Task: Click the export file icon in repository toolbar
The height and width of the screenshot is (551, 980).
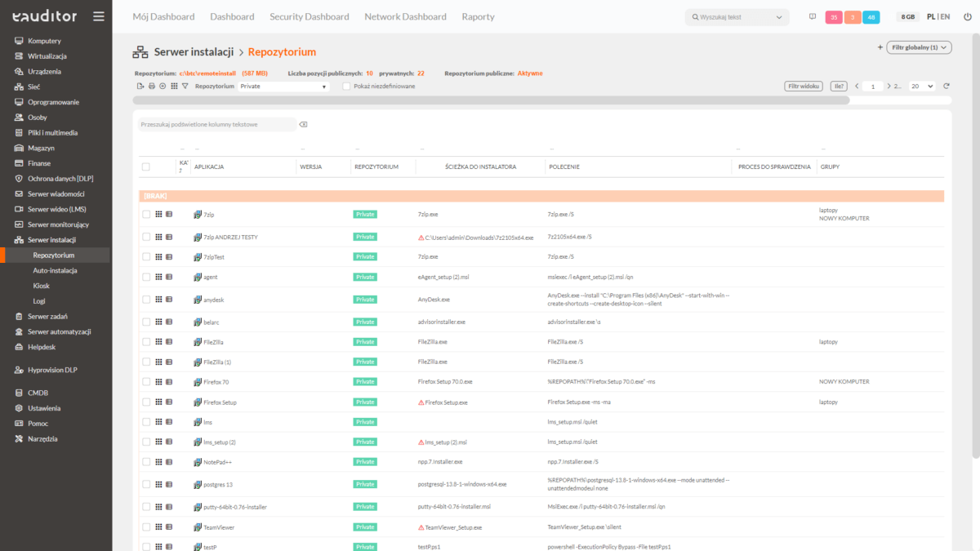Action: click(140, 87)
